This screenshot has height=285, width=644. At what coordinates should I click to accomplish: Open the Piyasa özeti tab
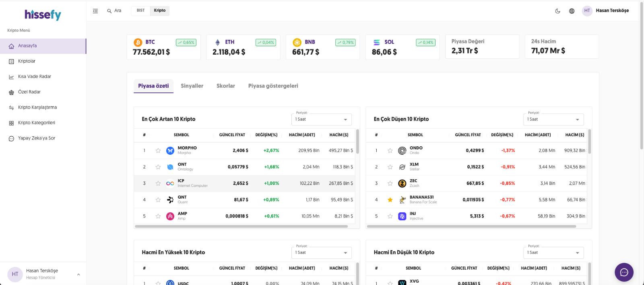[x=153, y=86]
